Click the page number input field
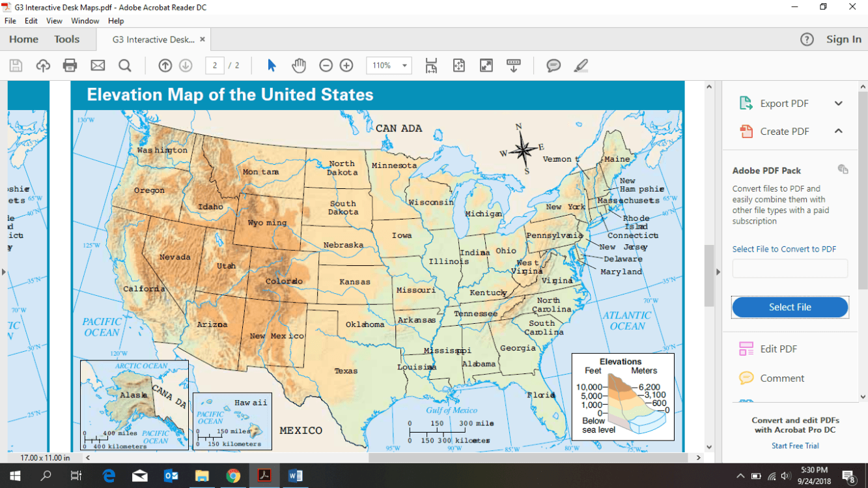Screen dimensions: 868x488 (x=214, y=65)
